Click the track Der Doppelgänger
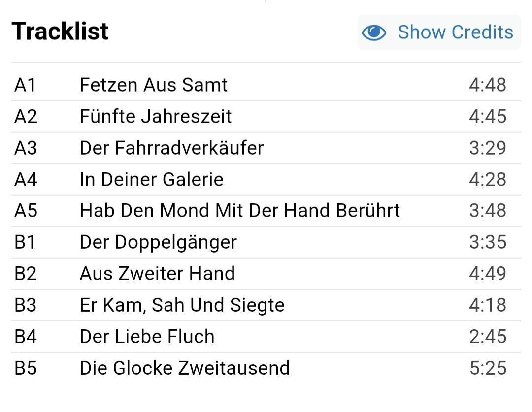The width and height of the screenshot is (532, 412). 158,242
